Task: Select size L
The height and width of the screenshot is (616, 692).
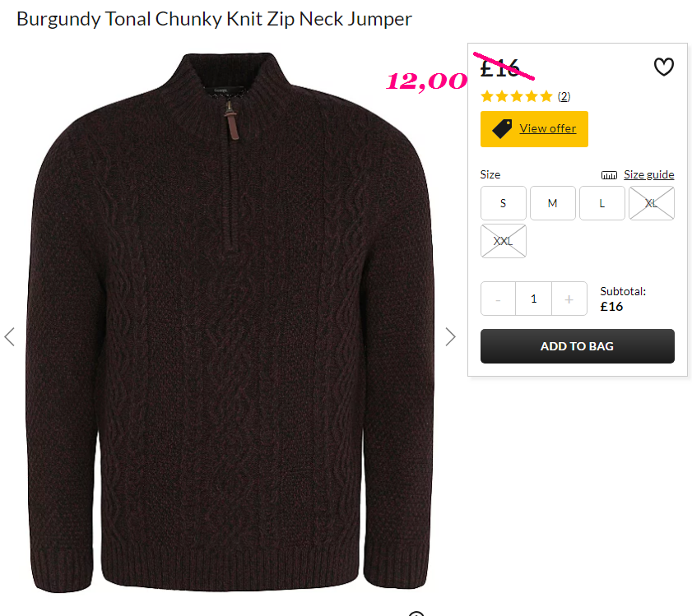Action: (602, 203)
